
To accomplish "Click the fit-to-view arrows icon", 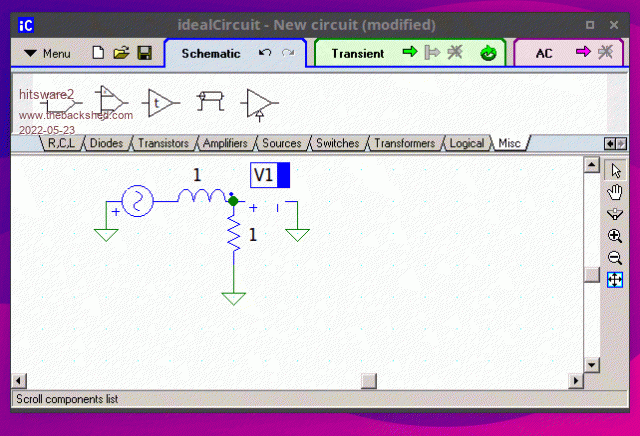I will [x=615, y=280].
